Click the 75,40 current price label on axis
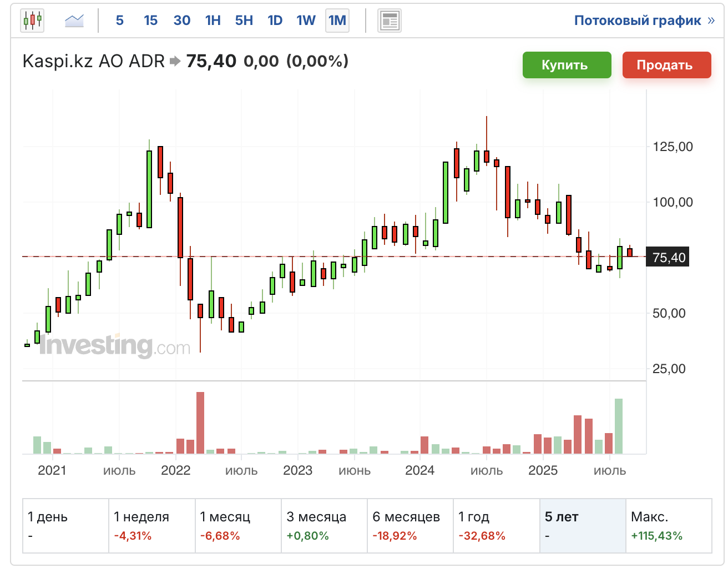This screenshot has height=573, width=728. tap(668, 257)
